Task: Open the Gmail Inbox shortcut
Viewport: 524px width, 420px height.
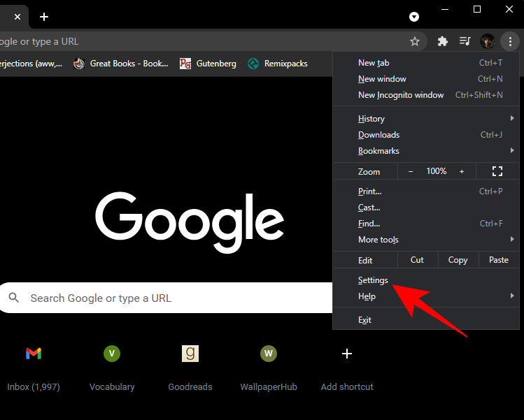Action: click(33, 354)
